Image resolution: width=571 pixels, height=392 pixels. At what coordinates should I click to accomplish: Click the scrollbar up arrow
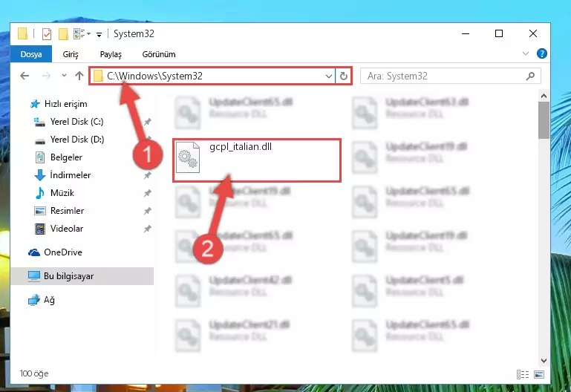(x=544, y=96)
